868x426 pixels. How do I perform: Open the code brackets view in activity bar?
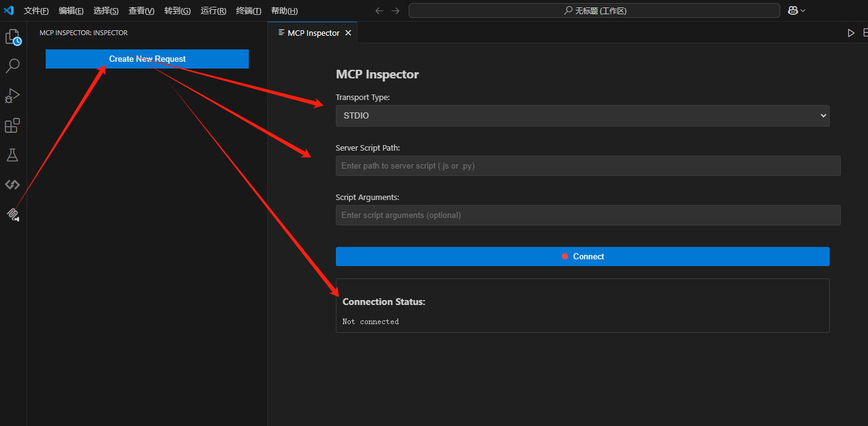tap(12, 185)
